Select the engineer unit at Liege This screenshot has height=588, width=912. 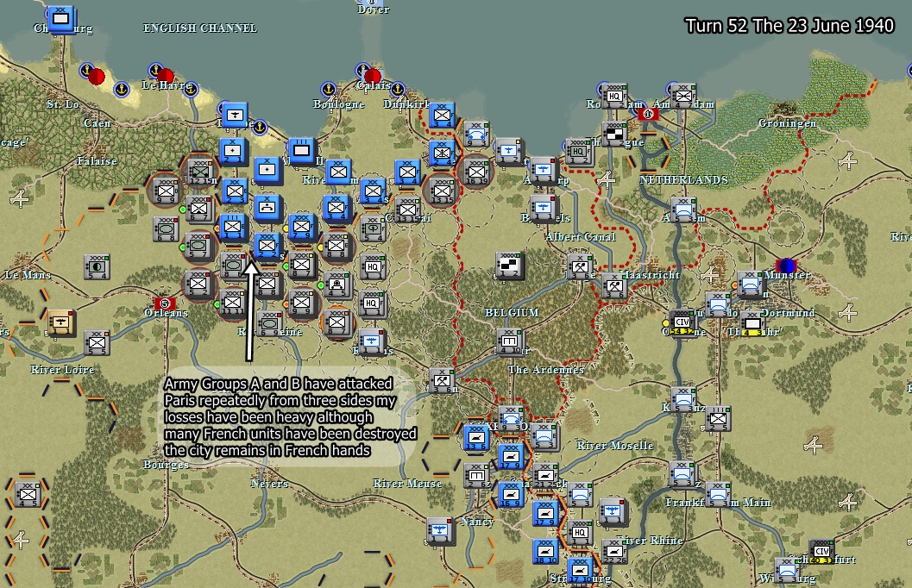tap(580, 266)
